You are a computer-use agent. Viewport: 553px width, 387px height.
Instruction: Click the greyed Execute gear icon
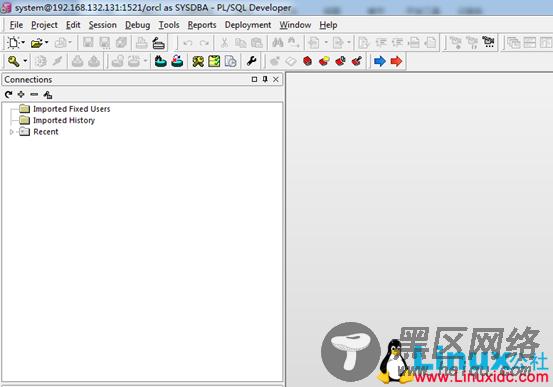click(41, 61)
